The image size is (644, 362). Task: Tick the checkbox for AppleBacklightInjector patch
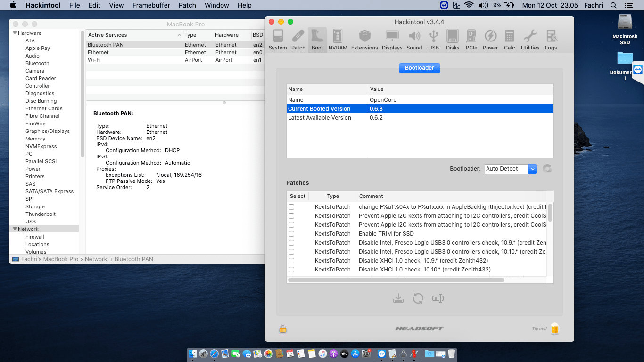click(x=291, y=207)
